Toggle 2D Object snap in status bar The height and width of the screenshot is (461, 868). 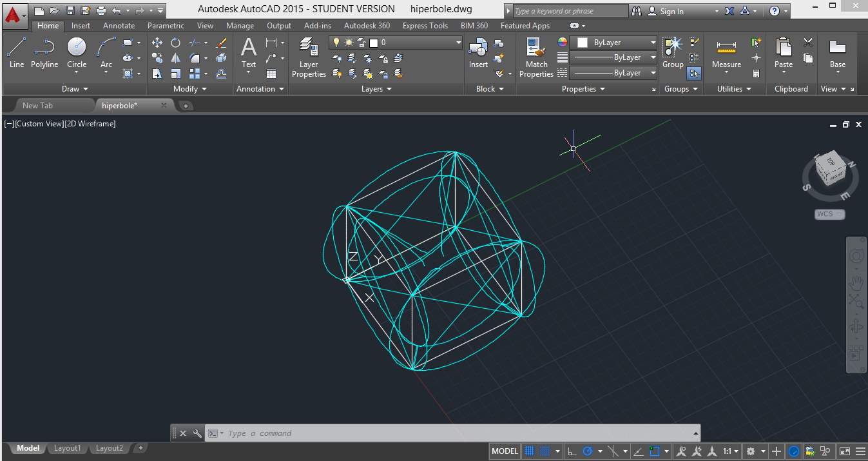(655, 451)
